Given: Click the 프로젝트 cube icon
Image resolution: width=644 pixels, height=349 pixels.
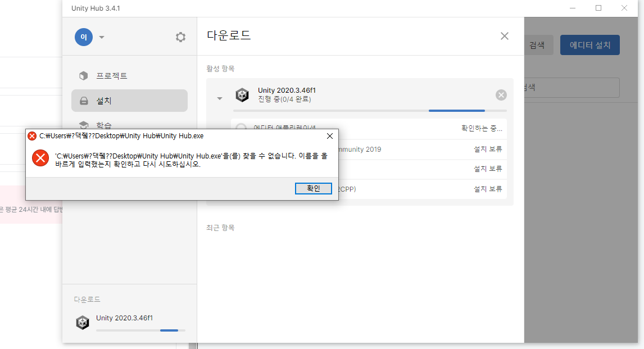Looking at the screenshot, I should (83, 76).
